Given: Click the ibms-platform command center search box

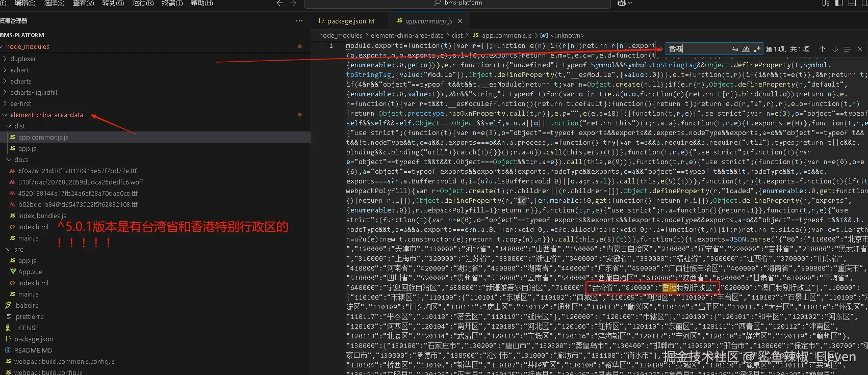Looking at the screenshot, I should (457, 3).
